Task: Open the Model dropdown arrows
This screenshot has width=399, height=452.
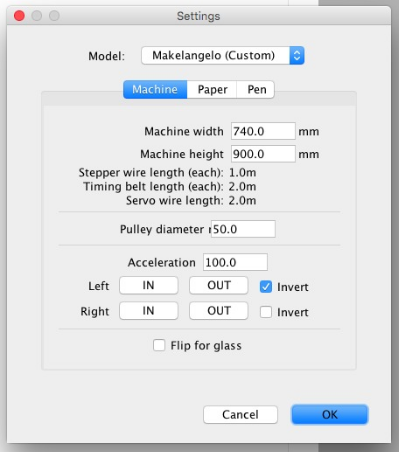Action: tap(297, 55)
